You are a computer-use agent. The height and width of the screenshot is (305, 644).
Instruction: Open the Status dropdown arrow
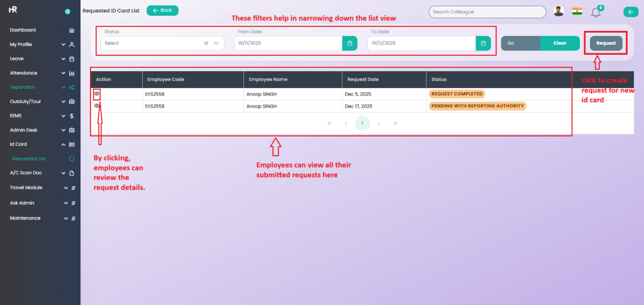pos(217,43)
